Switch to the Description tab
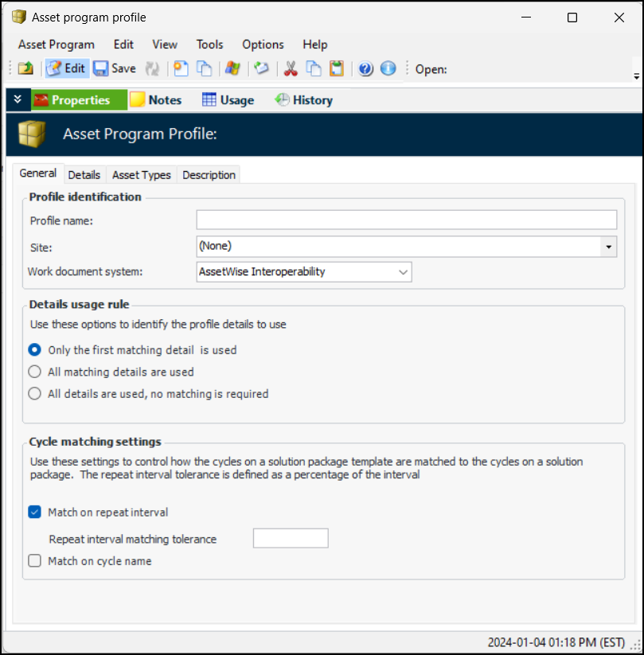644x655 pixels. [x=209, y=174]
